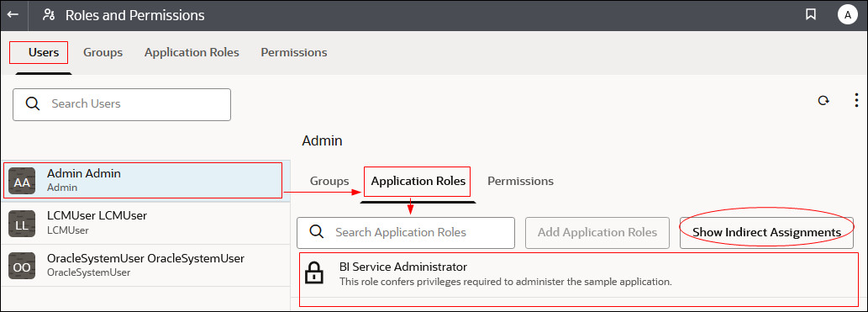Open the user avatar 'A' menu

coord(847,15)
